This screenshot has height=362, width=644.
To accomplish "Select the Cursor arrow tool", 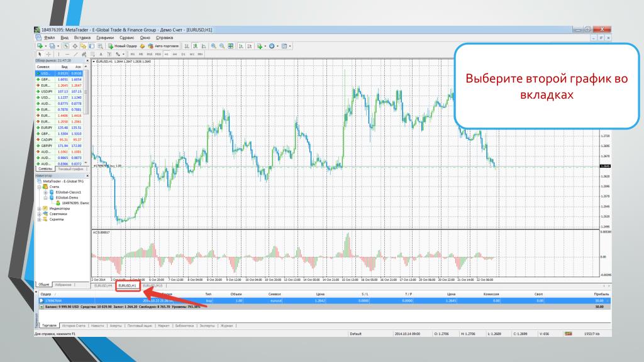I will [x=40, y=54].
